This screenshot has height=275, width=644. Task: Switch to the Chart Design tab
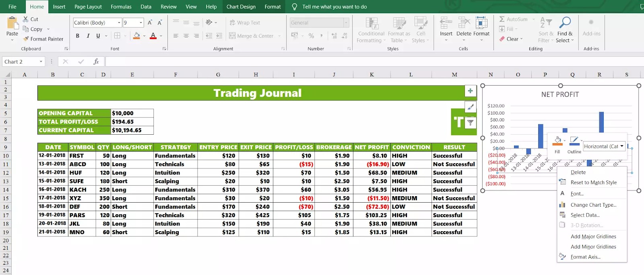pos(241,6)
